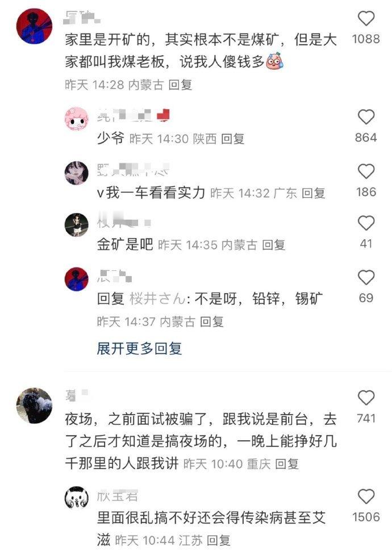
Task: Open the 欣玉君 commenter's avatar
Action: pyautogui.click(x=77, y=498)
